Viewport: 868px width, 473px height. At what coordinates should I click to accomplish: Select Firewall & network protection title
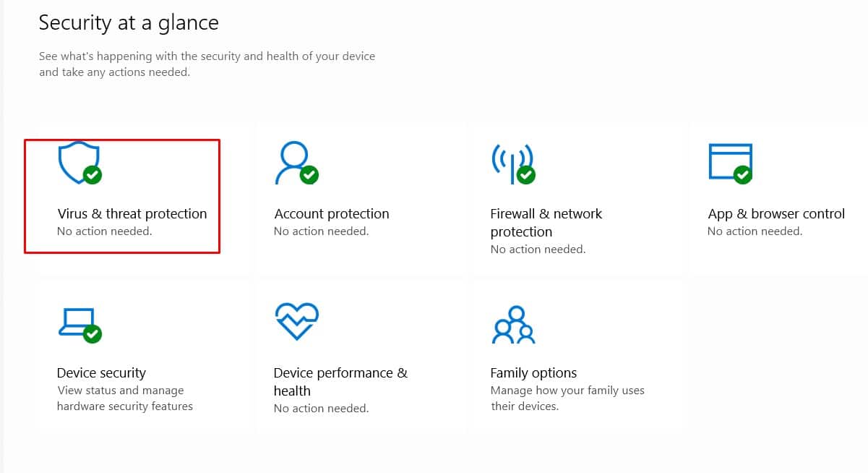pos(546,223)
